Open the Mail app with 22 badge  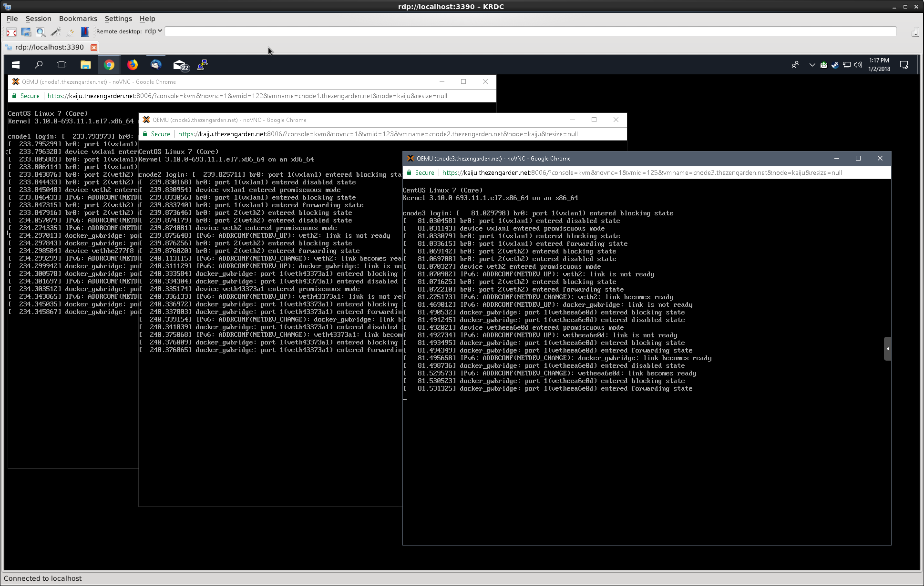pyautogui.click(x=180, y=65)
